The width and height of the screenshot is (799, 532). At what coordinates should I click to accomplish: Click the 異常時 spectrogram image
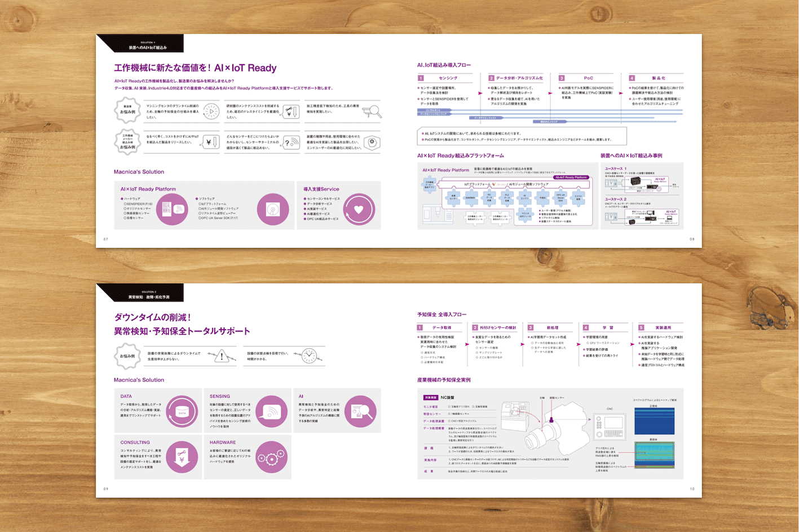point(654,455)
